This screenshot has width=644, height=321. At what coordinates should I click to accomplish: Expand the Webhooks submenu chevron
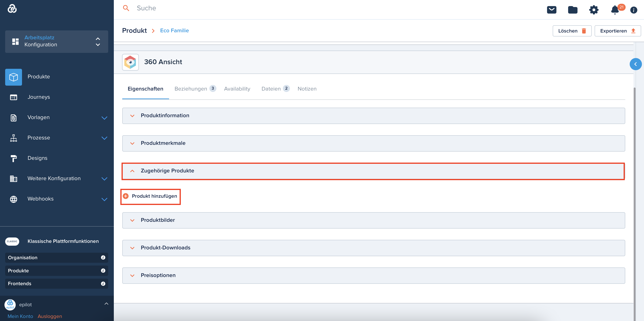coord(104,199)
